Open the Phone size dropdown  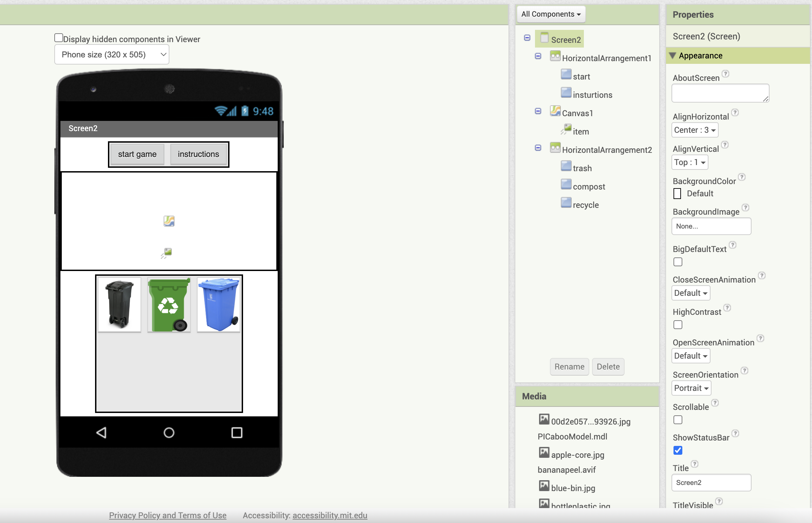112,55
